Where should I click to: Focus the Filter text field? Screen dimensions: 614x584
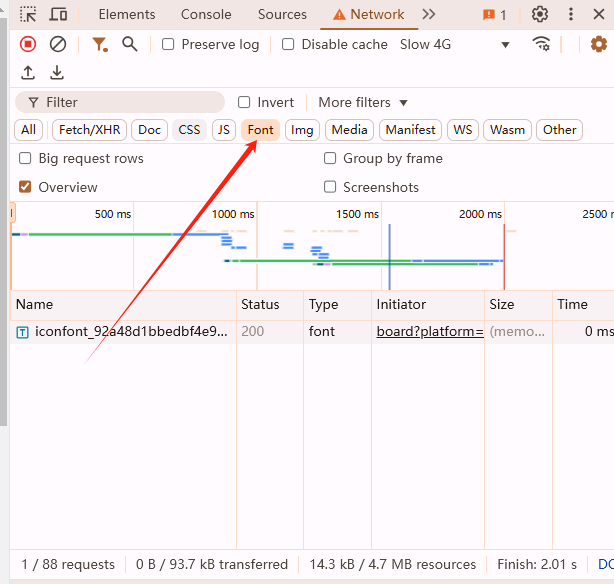point(120,102)
